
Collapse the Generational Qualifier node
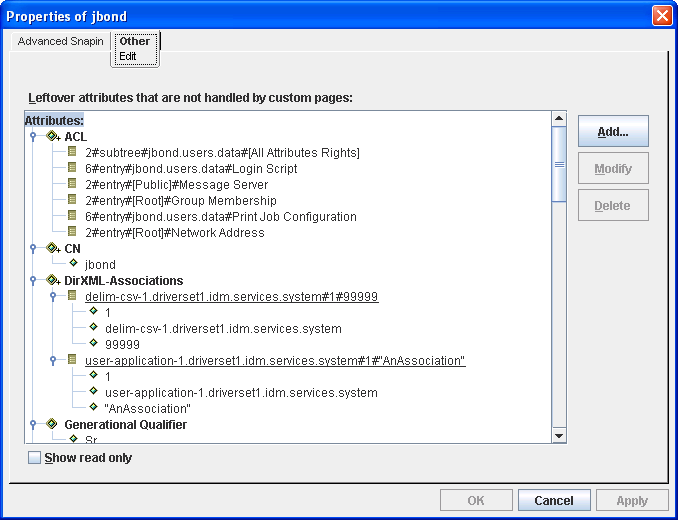coord(33,424)
